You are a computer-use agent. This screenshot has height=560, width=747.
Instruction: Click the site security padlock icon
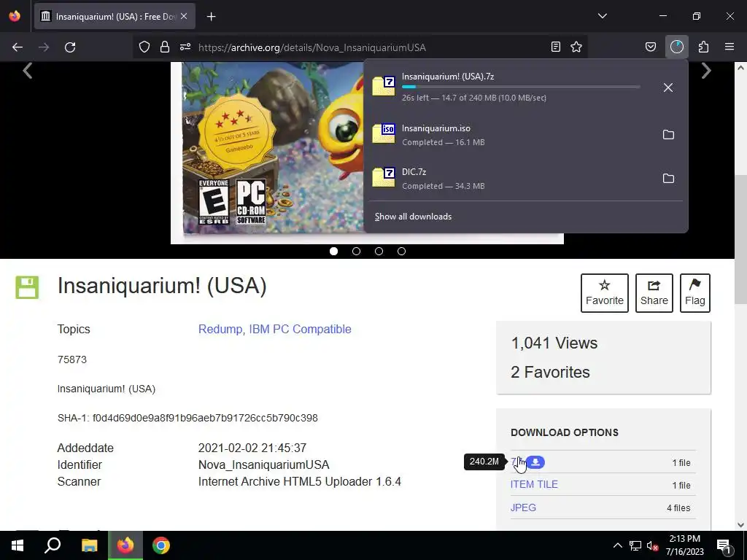coord(165,47)
